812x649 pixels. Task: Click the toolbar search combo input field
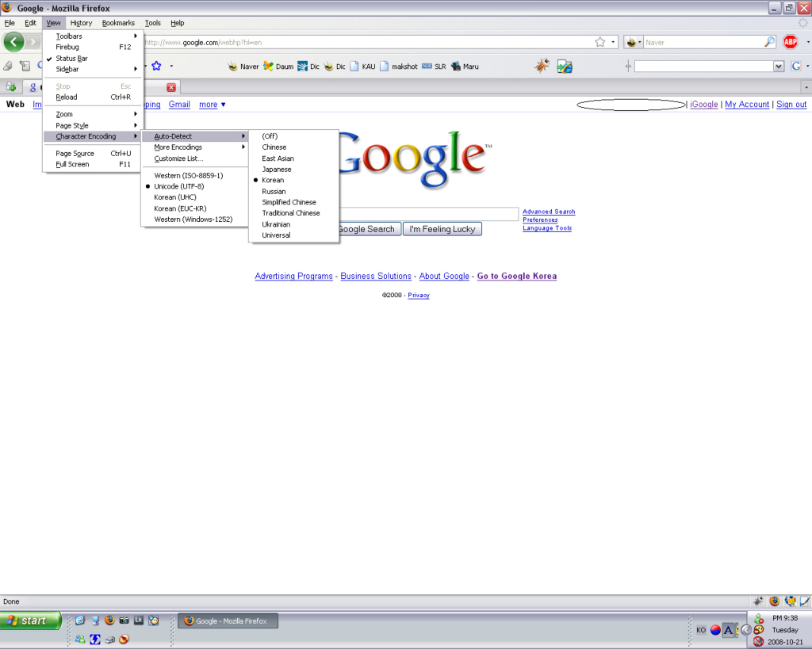point(704,67)
